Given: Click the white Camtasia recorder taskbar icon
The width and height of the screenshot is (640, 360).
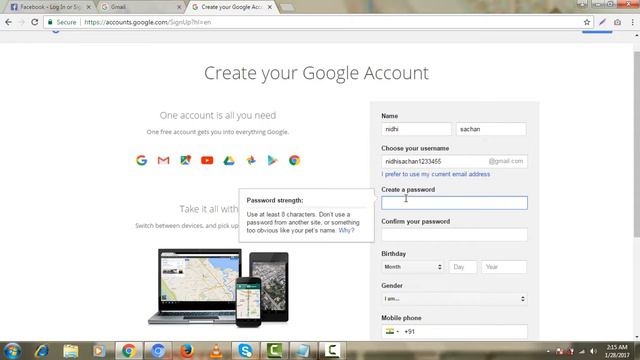Looking at the screenshot, I should tap(333, 351).
